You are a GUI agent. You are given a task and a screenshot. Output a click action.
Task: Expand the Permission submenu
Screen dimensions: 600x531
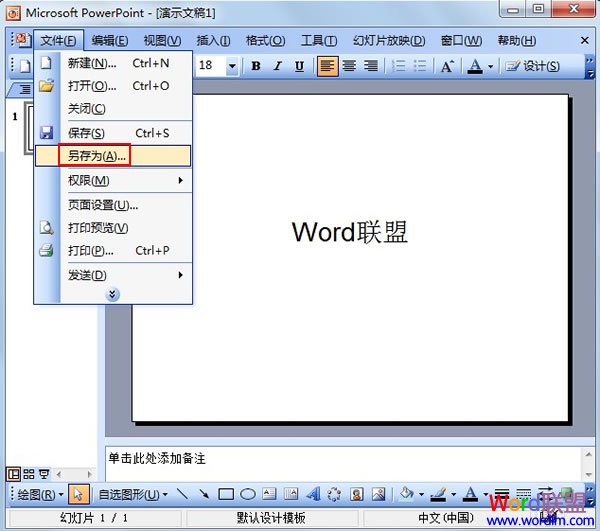tap(113, 180)
